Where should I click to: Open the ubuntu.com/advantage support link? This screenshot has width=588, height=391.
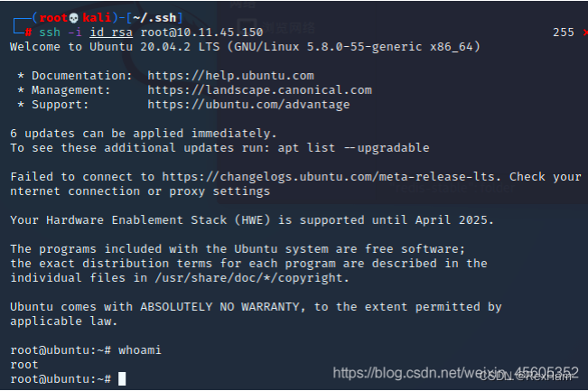point(248,105)
